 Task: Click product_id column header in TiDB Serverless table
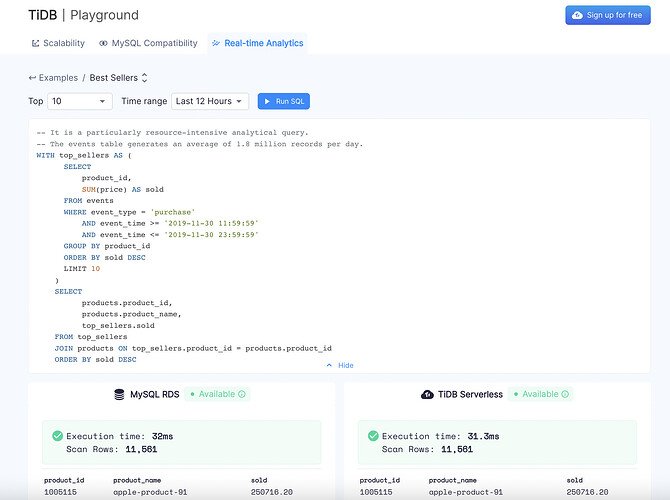[380, 480]
